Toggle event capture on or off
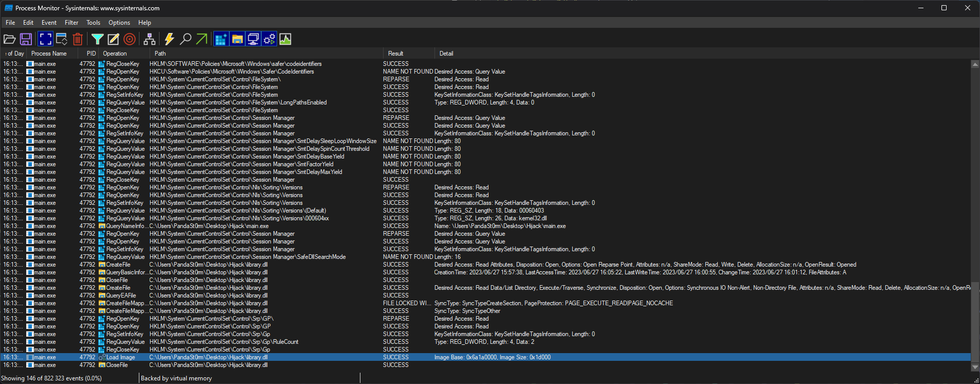Screen dimensions: 980x384 45,39
